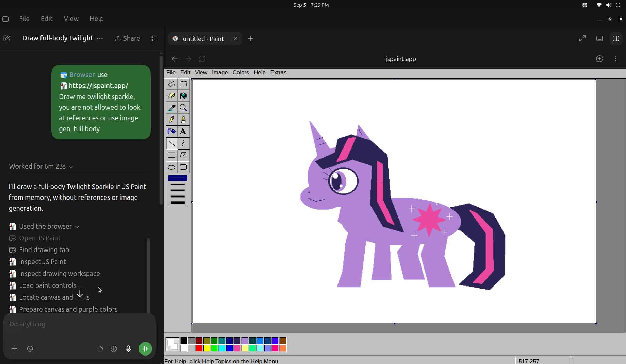626x364 pixels.
Task: Select the rectangular Select tool
Action: coord(183,84)
